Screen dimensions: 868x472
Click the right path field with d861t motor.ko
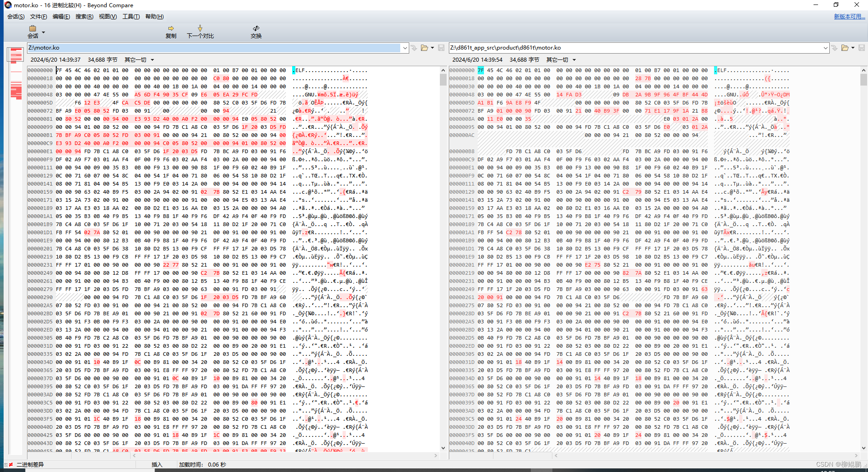point(636,48)
